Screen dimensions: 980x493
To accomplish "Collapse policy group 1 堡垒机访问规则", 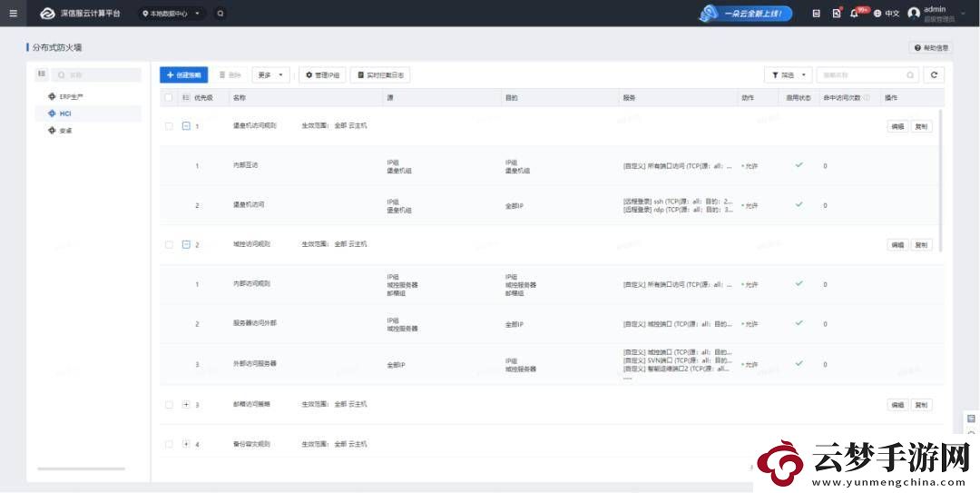I will [x=186, y=126].
